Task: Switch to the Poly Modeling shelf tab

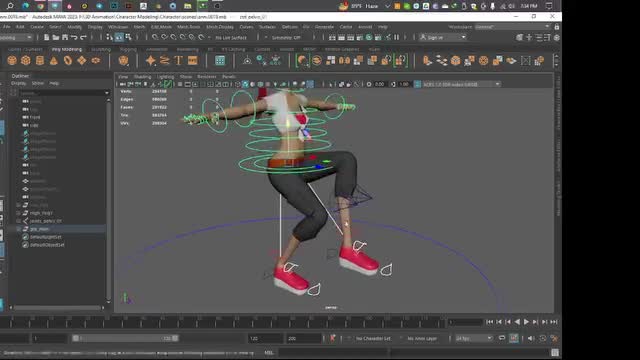Action: coord(67,49)
